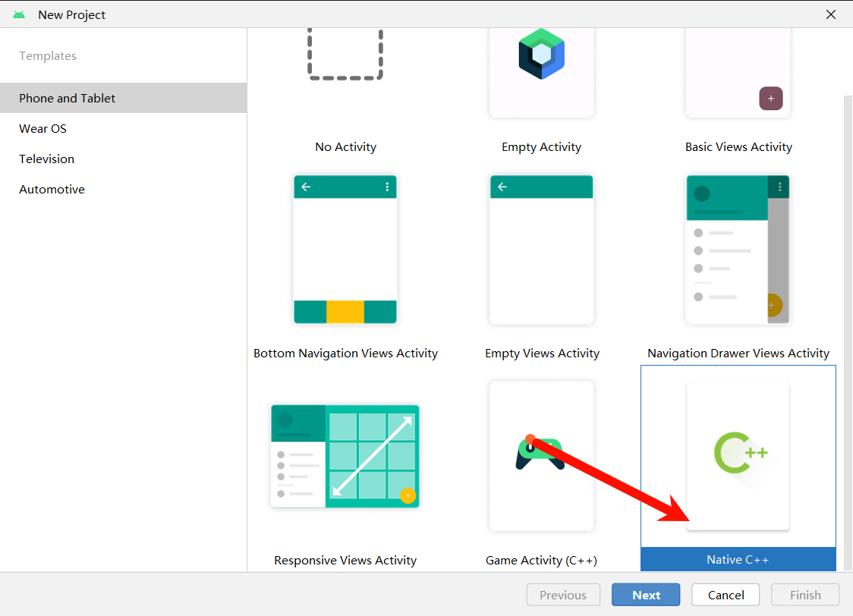Image resolution: width=853 pixels, height=616 pixels.
Task: Select Navigation Drawer Views Activity template
Action: tap(738, 250)
